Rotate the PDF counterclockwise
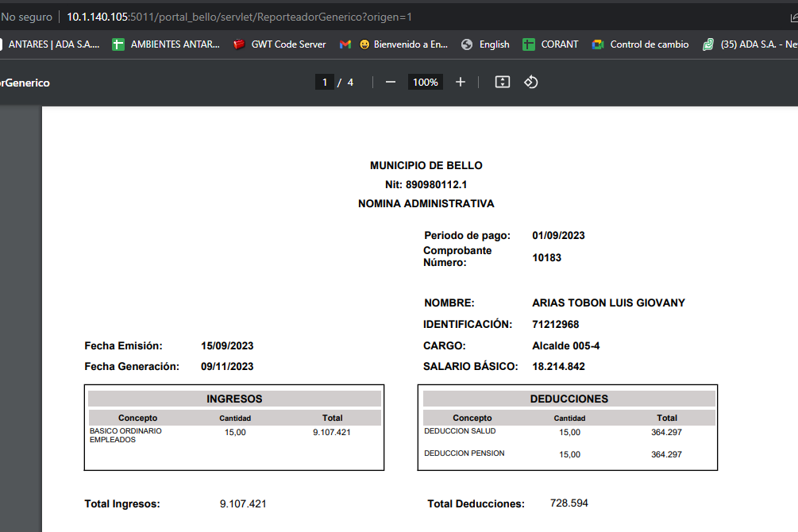This screenshot has width=798, height=532. [x=531, y=83]
